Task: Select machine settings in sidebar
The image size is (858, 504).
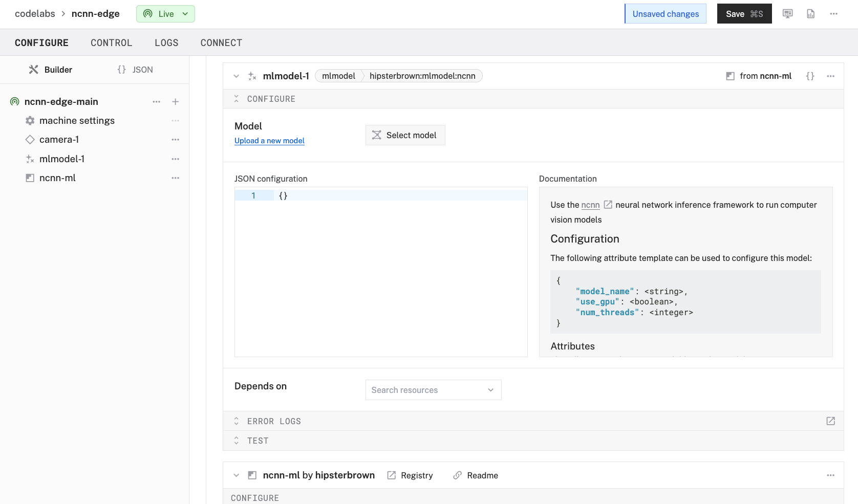Action: [77, 121]
